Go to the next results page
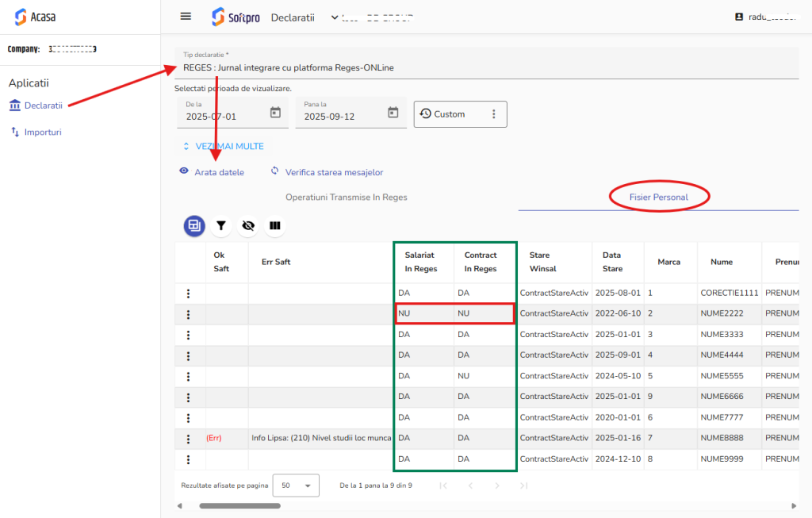This screenshot has width=812, height=518. (x=497, y=485)
